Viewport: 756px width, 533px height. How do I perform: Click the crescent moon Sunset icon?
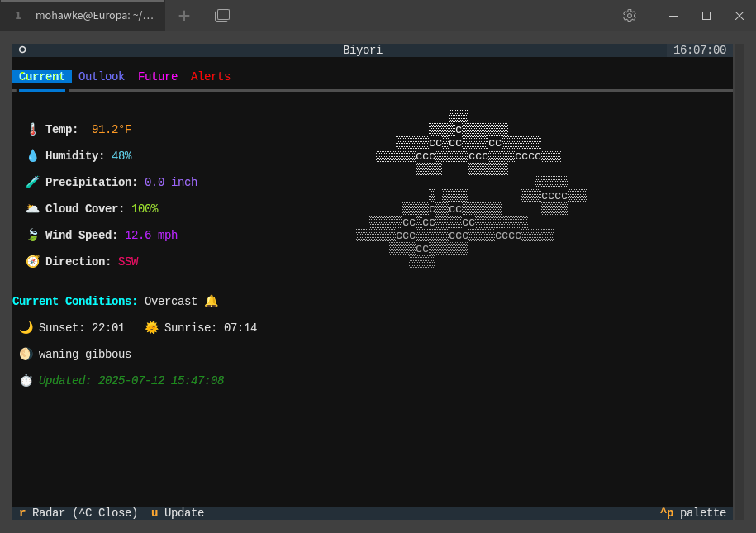26,328
